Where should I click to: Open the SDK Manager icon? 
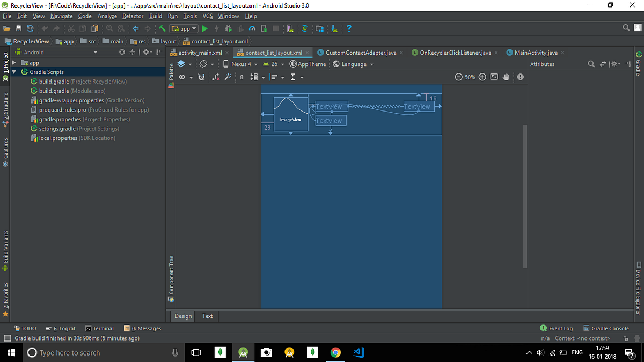pos(319,28)
